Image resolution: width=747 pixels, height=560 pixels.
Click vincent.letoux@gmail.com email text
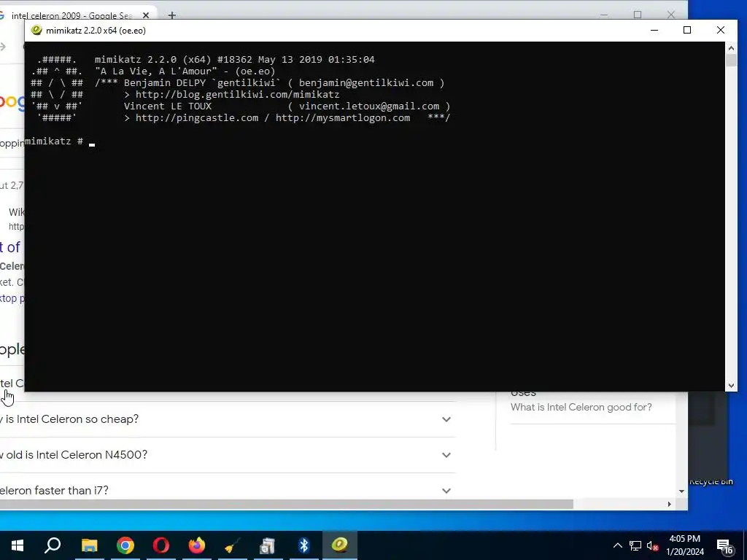[369, 106]
